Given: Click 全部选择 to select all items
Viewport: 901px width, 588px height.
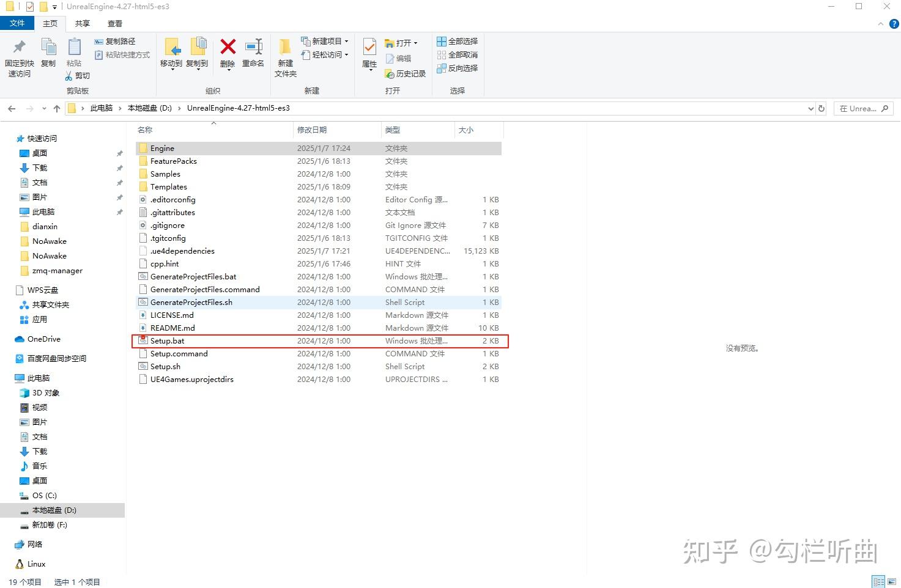Looking at the screenshot, I should [x=457, y=41].
